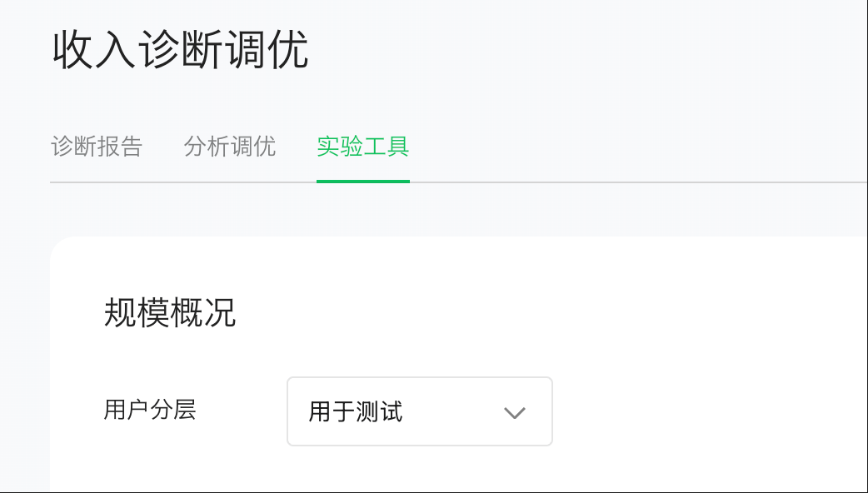868x493 pixels.
Task: Go to the 诊断报告 report view
Action: point(97,147)
